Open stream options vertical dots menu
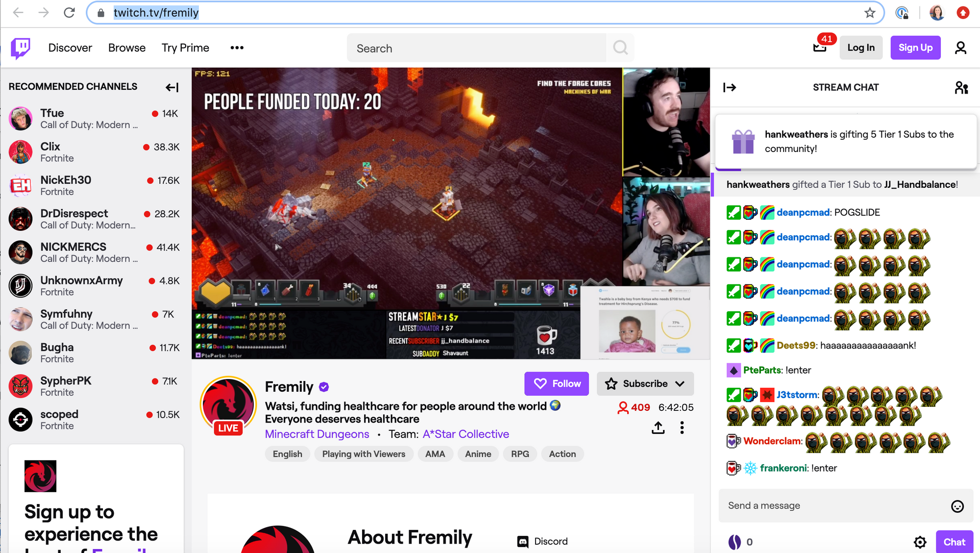The height and width of the screenshot is (553, 980). 682,428
